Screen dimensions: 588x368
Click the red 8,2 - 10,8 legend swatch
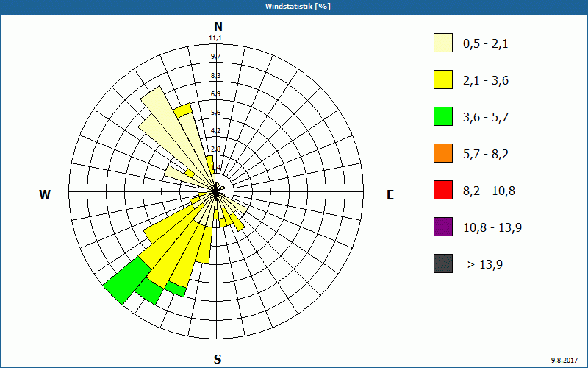coord(443,190)
